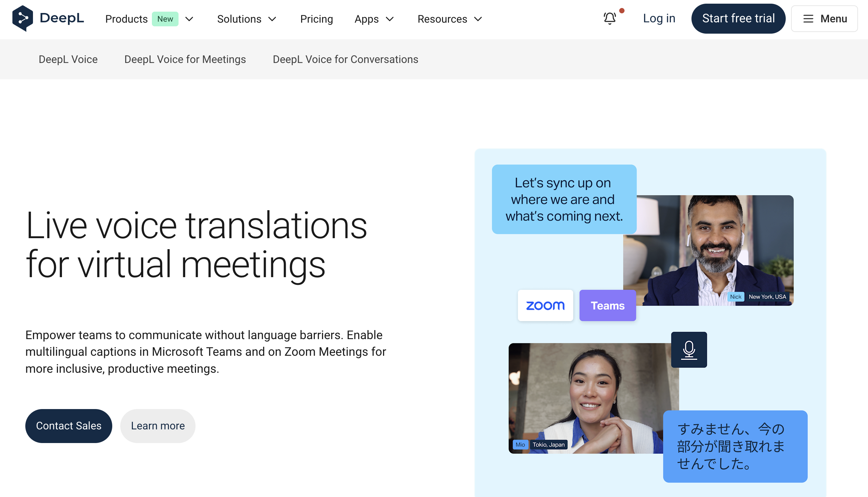Click the green New badge
The image size is (868, 497).
coord(165,19)
